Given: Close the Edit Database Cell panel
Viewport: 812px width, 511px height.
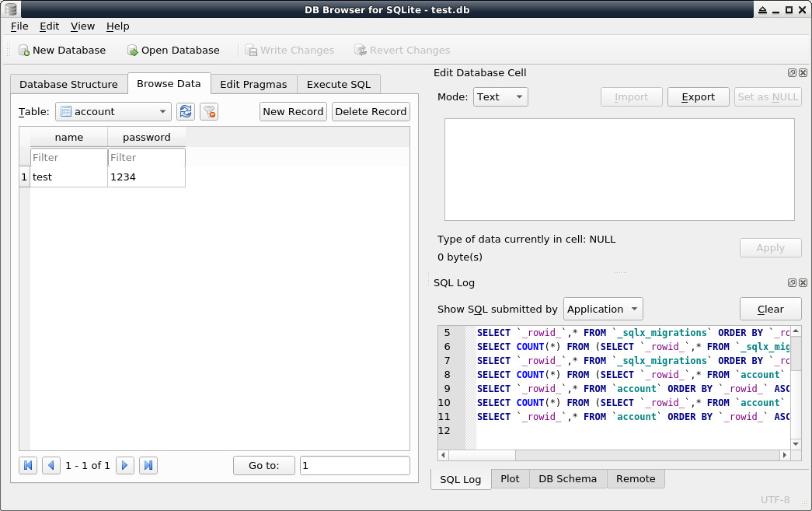Looking at the screenshot, I should pyautogui.click(x=803, y=73).
